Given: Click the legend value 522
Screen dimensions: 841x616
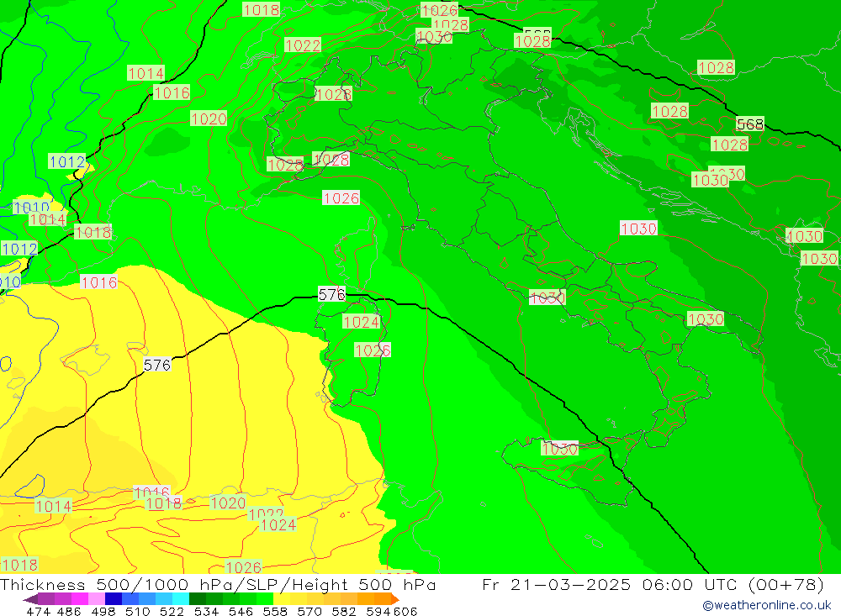Looking at the screenshot, I should (172, 611).
